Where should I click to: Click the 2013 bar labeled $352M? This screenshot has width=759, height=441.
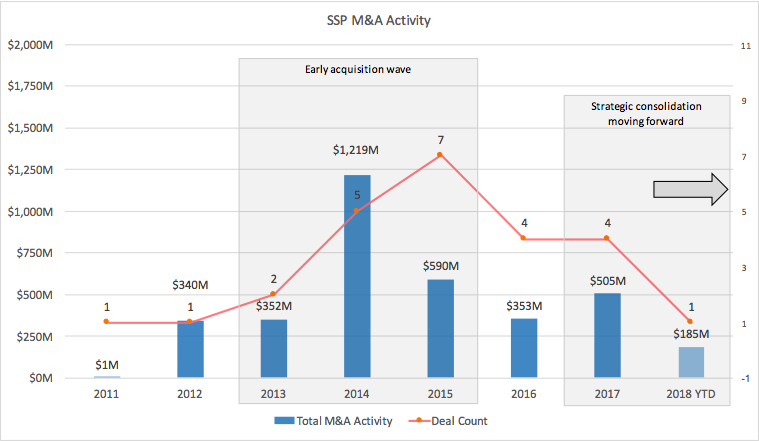(274, 348)
